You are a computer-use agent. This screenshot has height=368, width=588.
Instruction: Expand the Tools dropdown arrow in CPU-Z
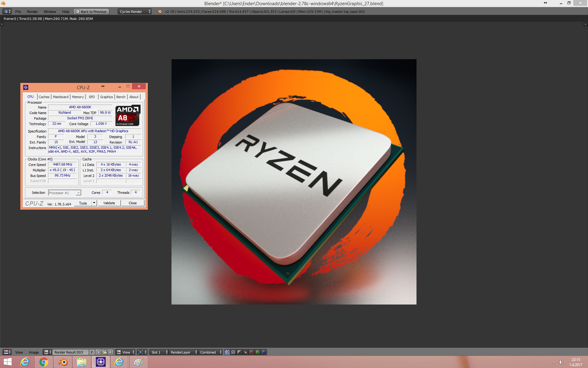(94, 203)
